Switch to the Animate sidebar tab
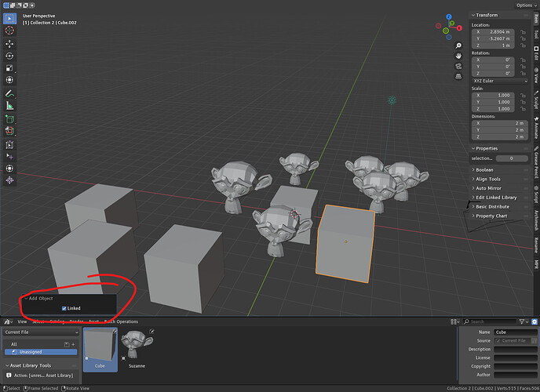The image size is (540, 392). click(536, 128)
